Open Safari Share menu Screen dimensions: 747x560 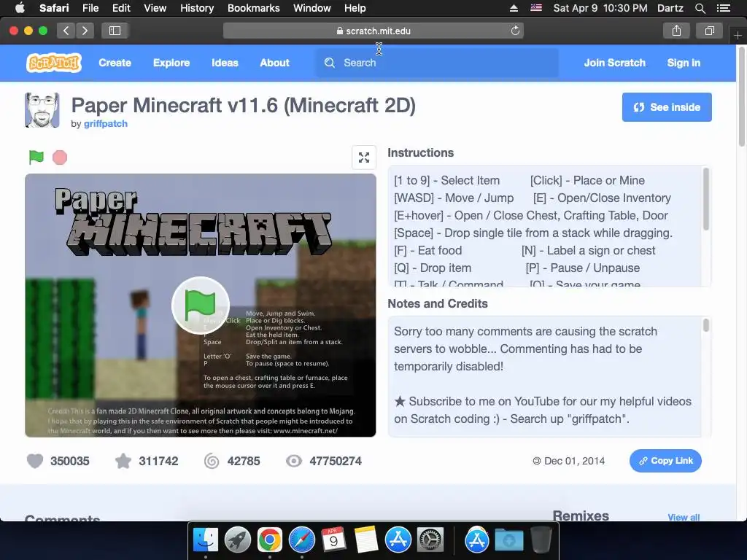click(x=676, y=31)
